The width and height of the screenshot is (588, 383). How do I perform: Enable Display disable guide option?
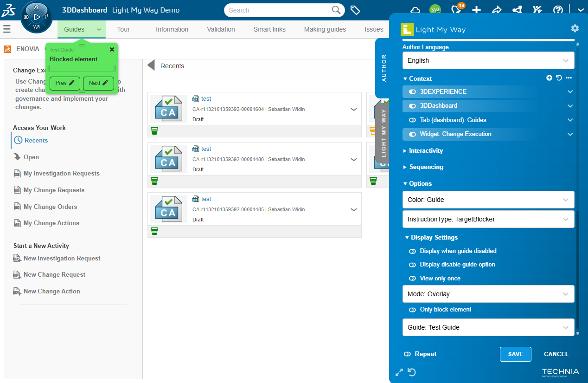coord(412,265)
